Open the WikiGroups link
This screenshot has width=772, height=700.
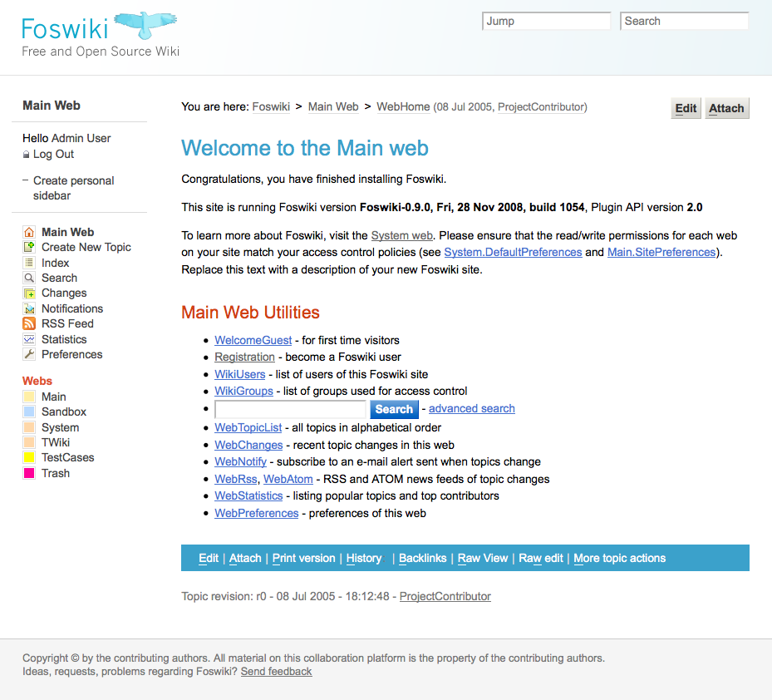[x=243, y=391]
